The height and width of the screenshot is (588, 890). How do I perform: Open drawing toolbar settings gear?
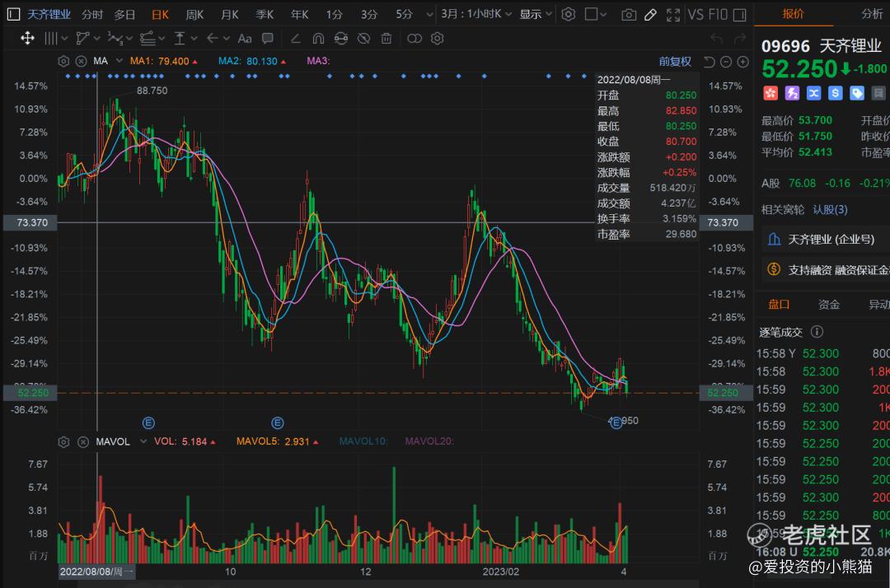(437, 39)
